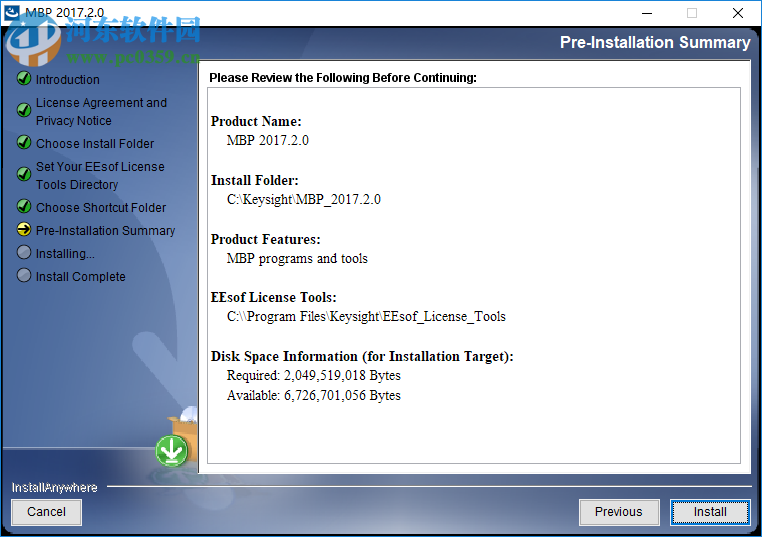Select the Pre-Installation Summary step in sidebar

(105, 230)
